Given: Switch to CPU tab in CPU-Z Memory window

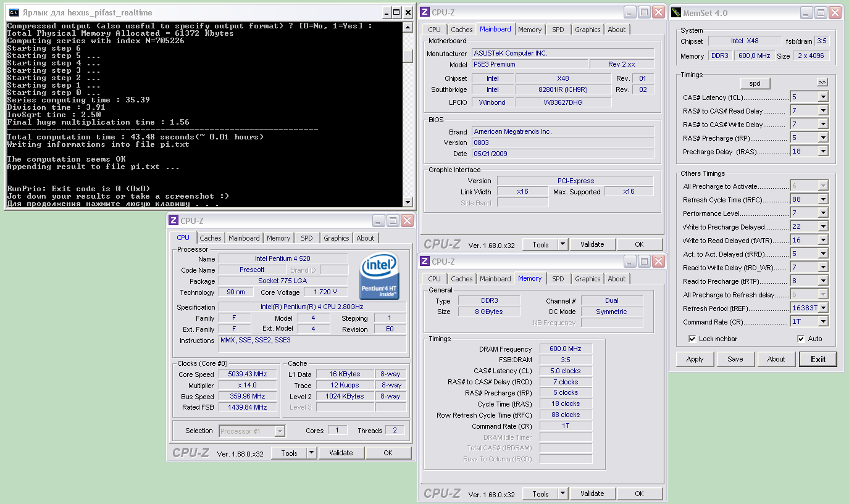Looking at the screenshot, I should tap(435, 279).
